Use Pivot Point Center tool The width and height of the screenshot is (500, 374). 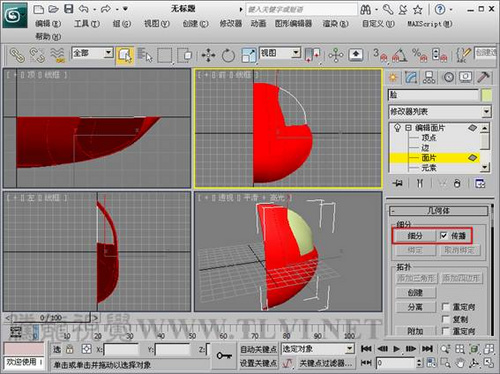(x=313, y=55)
